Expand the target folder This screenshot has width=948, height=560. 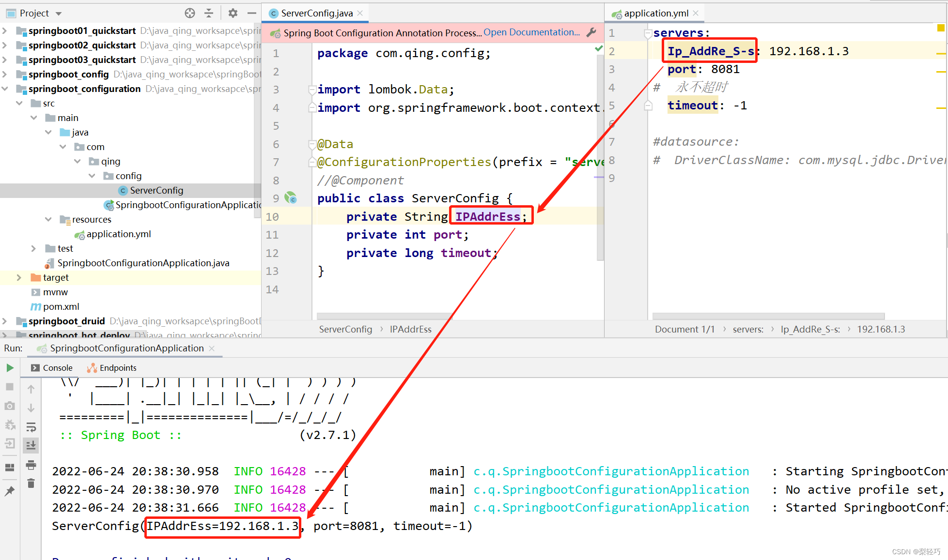pos(19,277)
